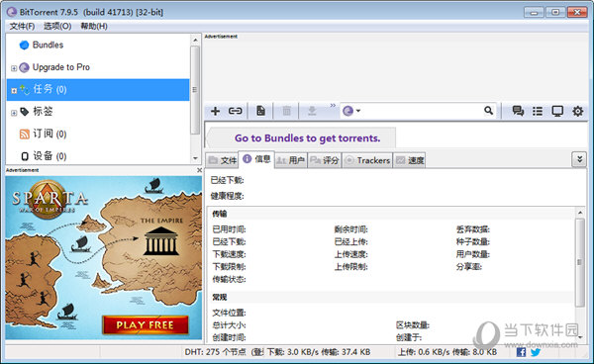Switch to the 速度 tab
This screenshot has width=594, height=364.
tap(410, 160)
